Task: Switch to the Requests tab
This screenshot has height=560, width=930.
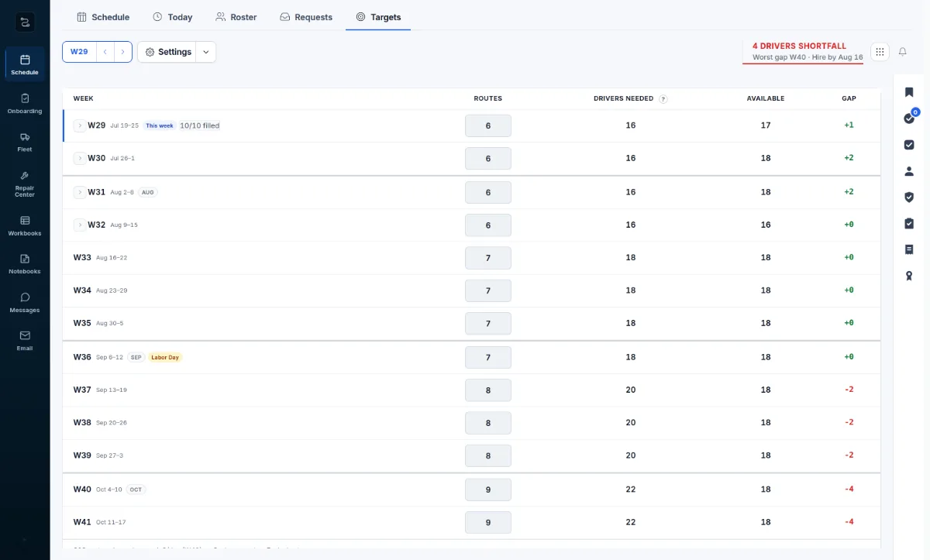Action: [306, 17]
